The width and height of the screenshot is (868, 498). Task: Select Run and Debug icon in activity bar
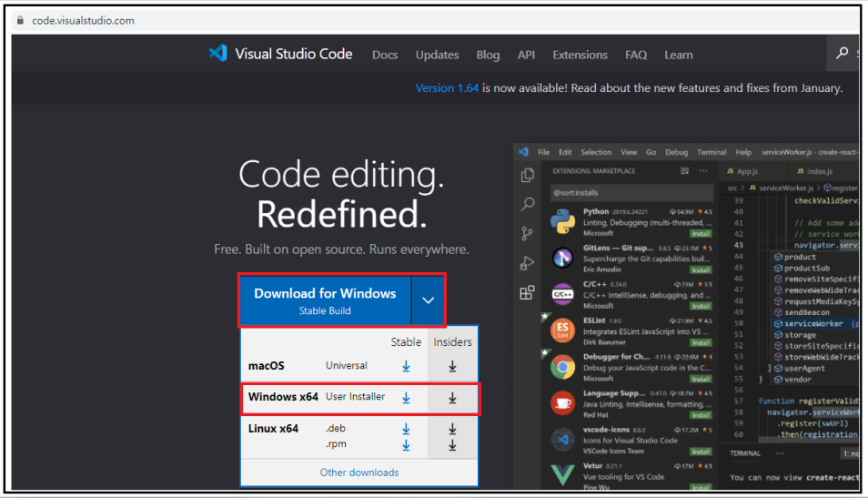527,263
